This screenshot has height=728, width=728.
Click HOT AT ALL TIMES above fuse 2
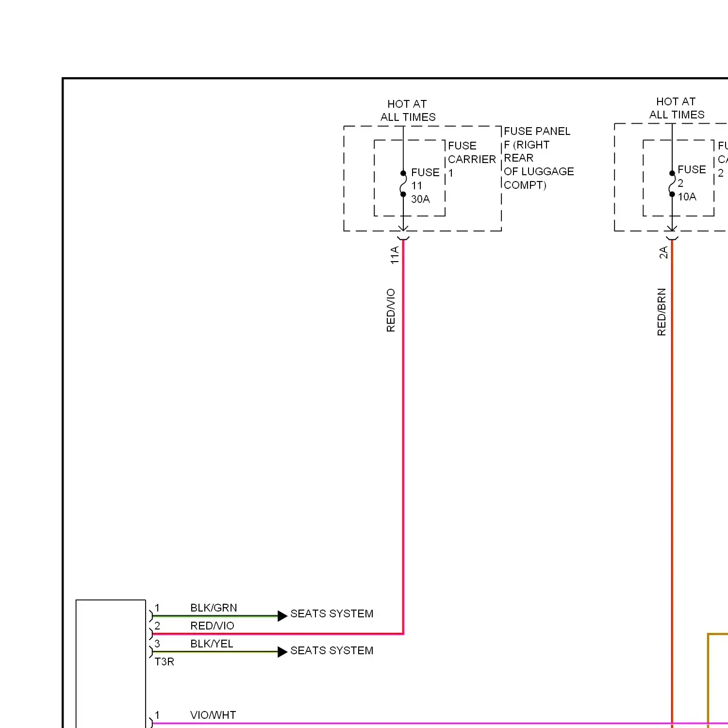pyautogui.click(x=677, y=108)
